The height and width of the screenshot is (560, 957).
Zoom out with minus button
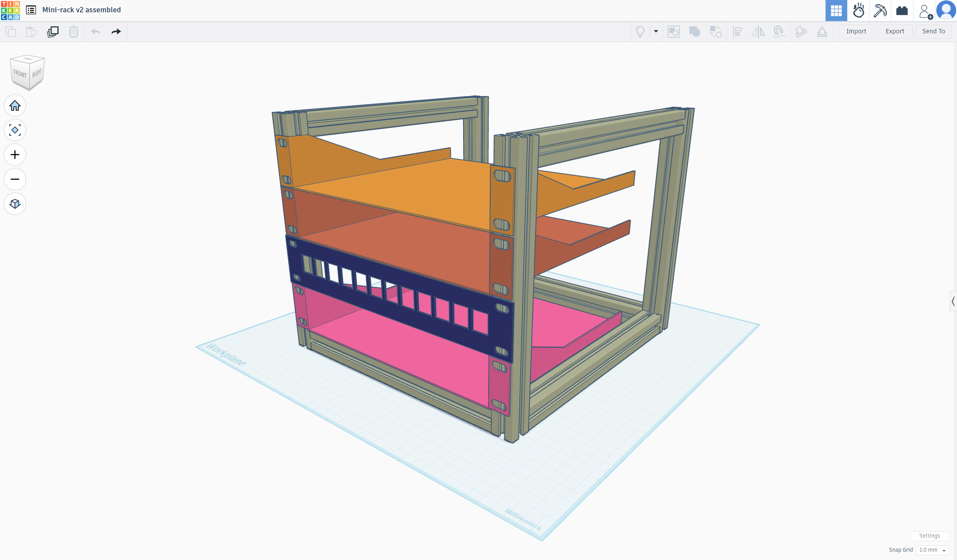(x=15, y=179)
